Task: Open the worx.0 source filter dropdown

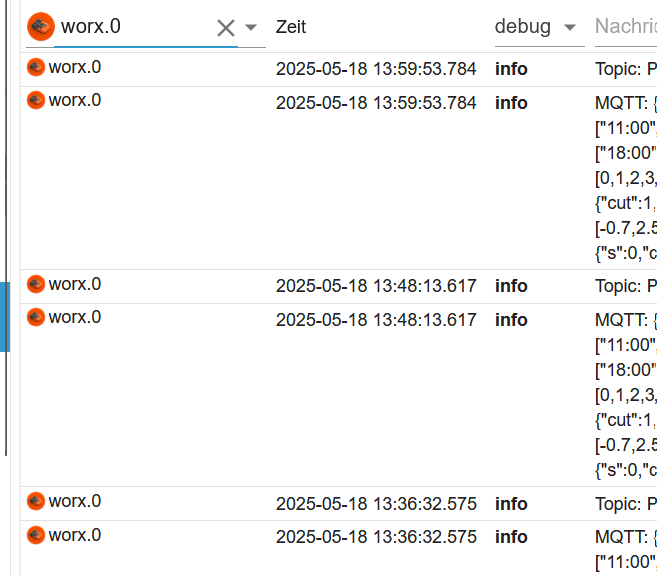Action: [251, 28]
